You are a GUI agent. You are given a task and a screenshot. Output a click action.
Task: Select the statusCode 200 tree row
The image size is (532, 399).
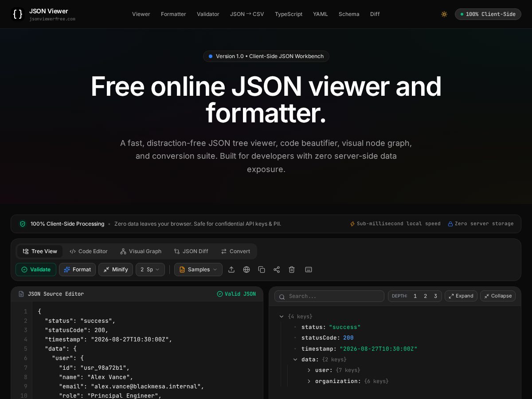(x=327, y=338)
